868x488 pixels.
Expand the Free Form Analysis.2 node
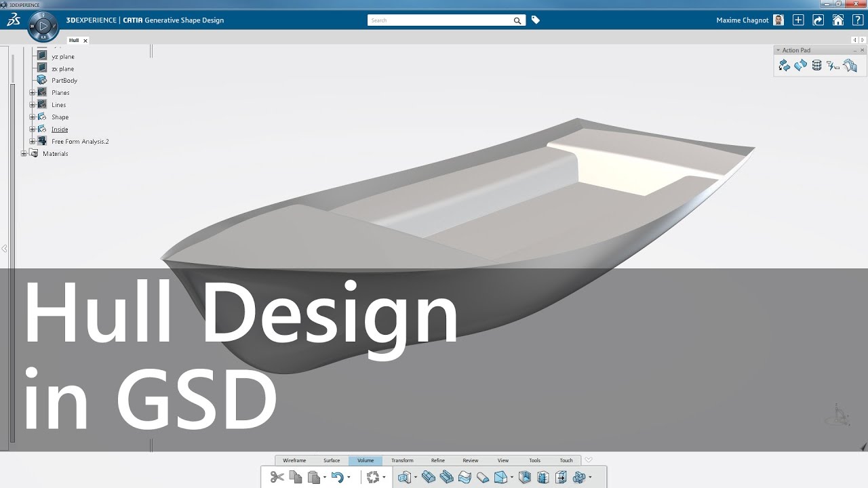[32, 141]
